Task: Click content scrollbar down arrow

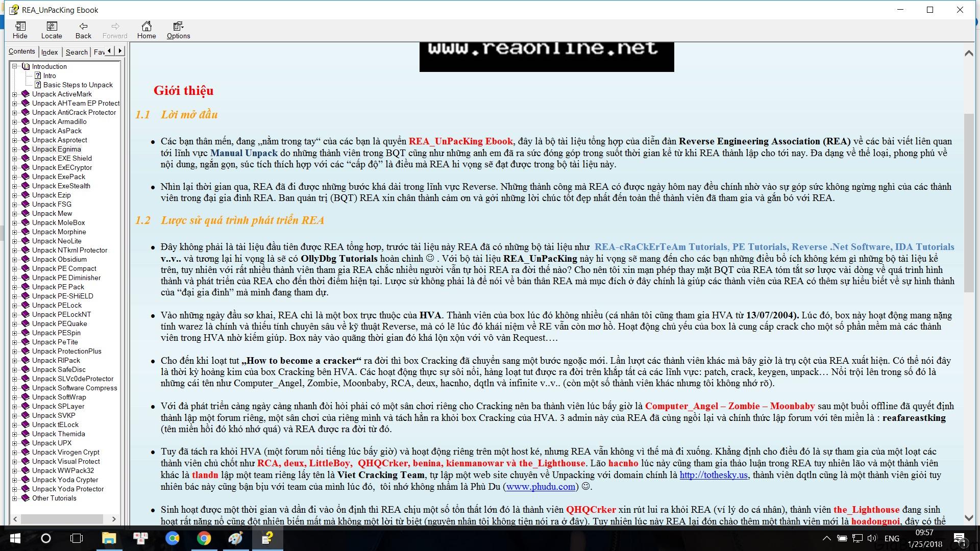Action: click(969, 518)
